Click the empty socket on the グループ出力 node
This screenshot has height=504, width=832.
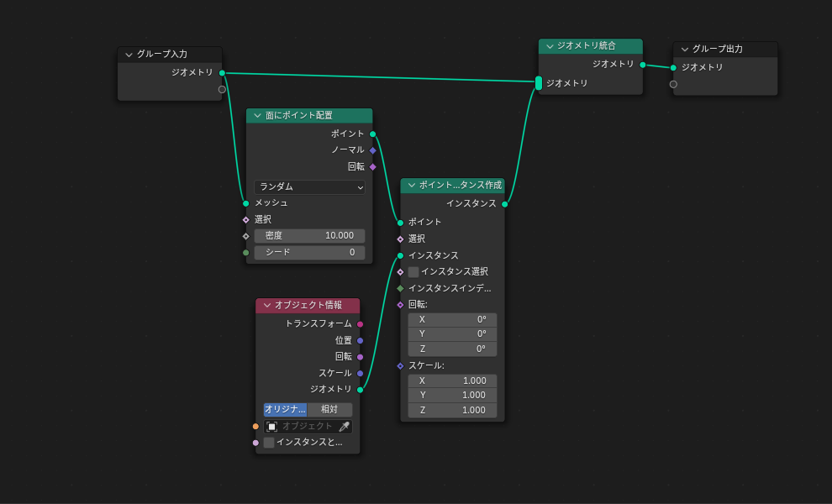click(673, 84)
